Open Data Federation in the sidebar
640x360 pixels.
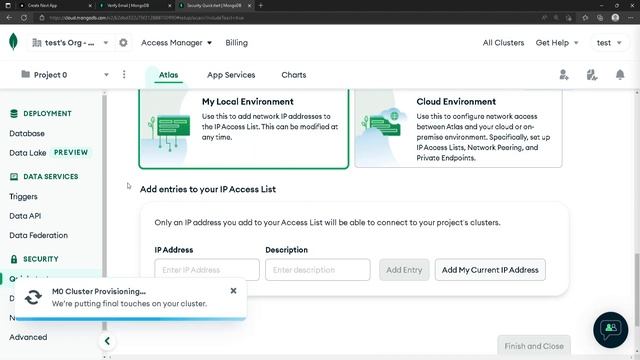pyautogui.click(x=38, y=235)
